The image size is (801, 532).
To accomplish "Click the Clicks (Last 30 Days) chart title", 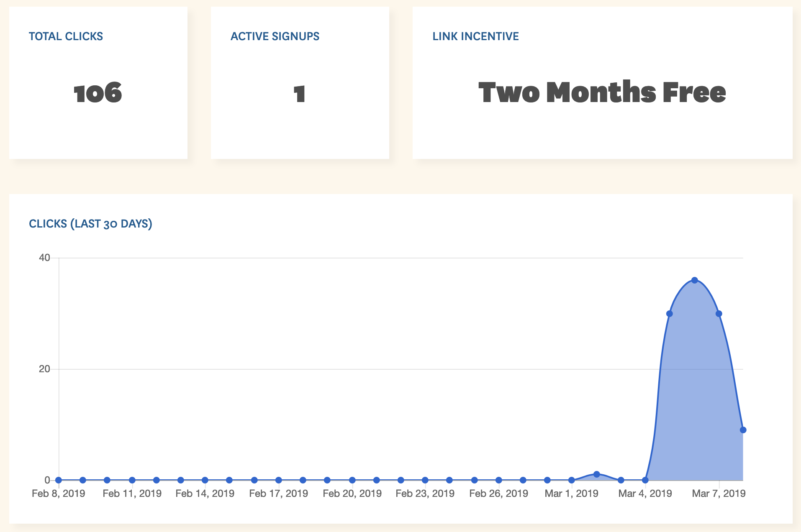I will point(90,224).
